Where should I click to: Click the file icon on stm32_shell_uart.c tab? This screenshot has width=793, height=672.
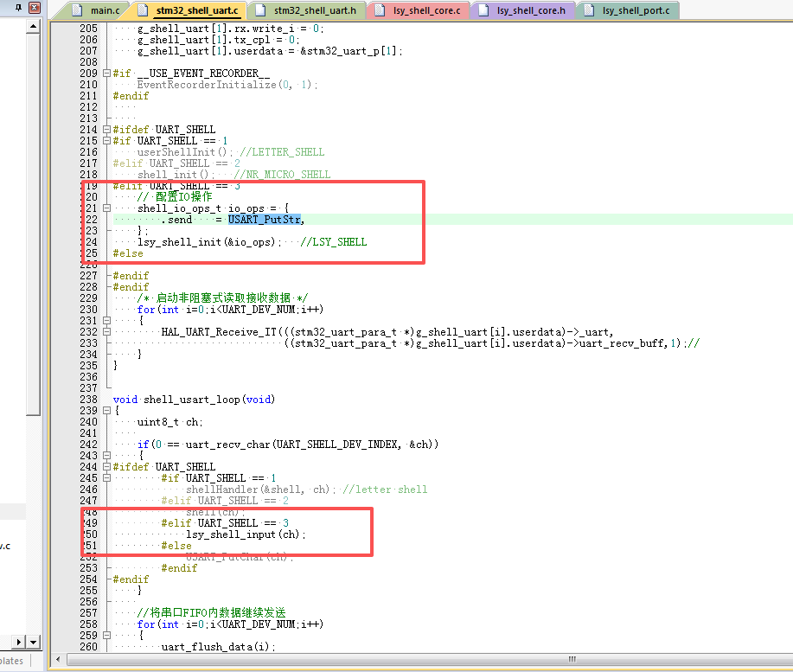coord(144,10)
